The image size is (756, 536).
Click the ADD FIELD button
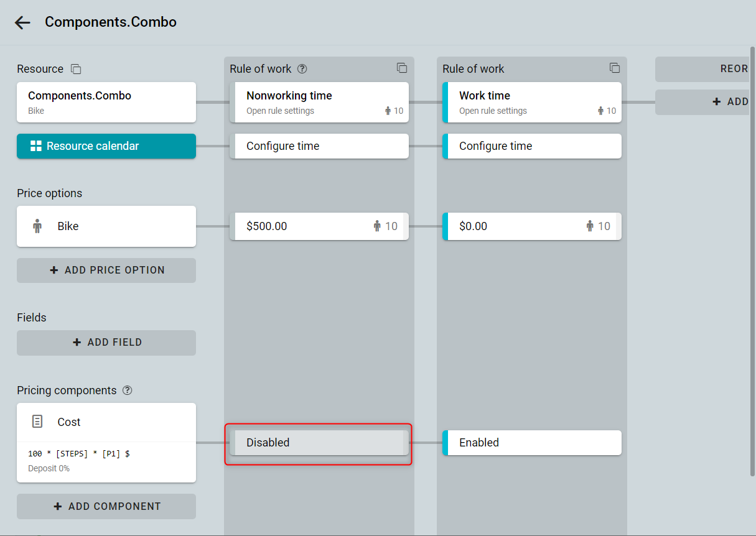coord(106,343)
